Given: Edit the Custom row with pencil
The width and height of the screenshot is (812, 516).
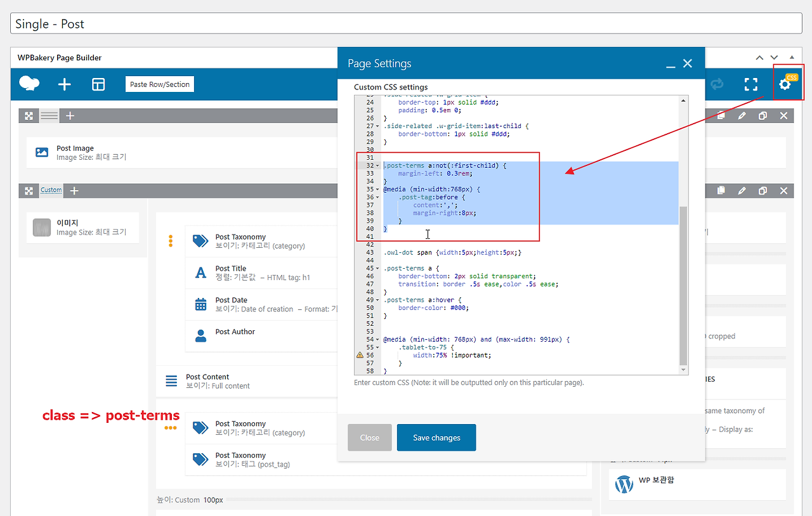Looking at the screenshot, I should [x=742, y=191].
